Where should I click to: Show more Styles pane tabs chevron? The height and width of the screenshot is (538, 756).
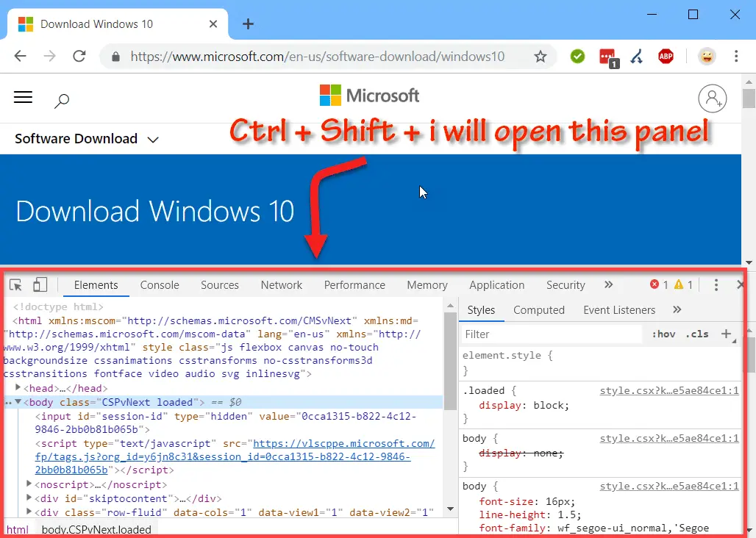pos(677,309)
